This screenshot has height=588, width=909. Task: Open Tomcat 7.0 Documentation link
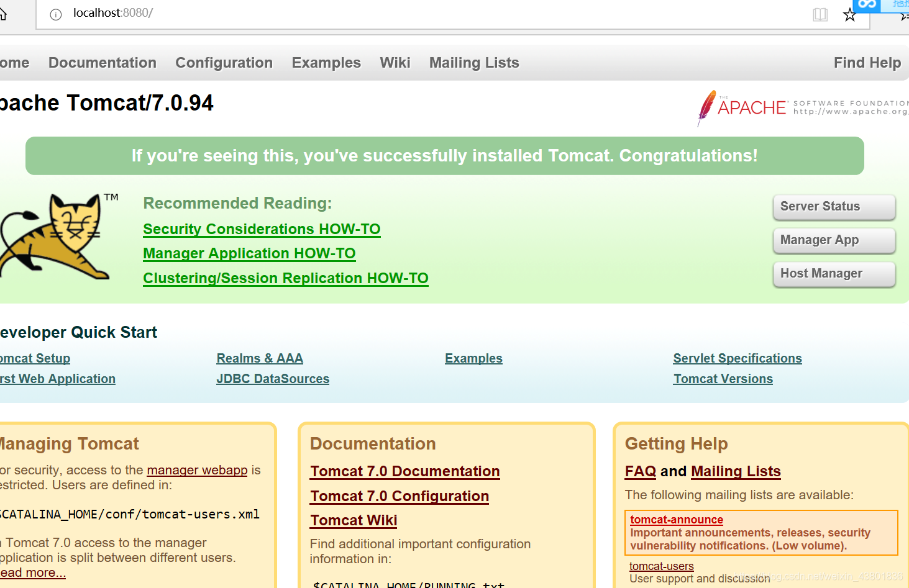(405, 471)
